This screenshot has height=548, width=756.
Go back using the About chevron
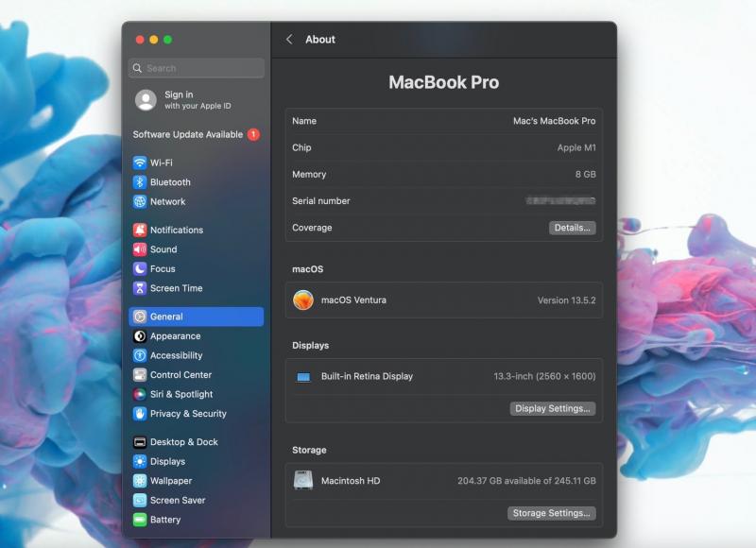pyautogui.click(x=289, y=40)
